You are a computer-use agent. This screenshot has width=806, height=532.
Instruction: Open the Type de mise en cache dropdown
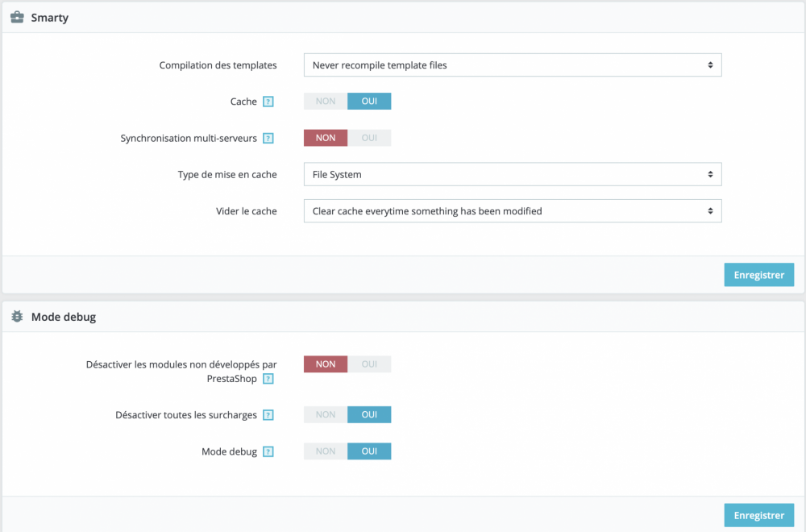(512, 174)
